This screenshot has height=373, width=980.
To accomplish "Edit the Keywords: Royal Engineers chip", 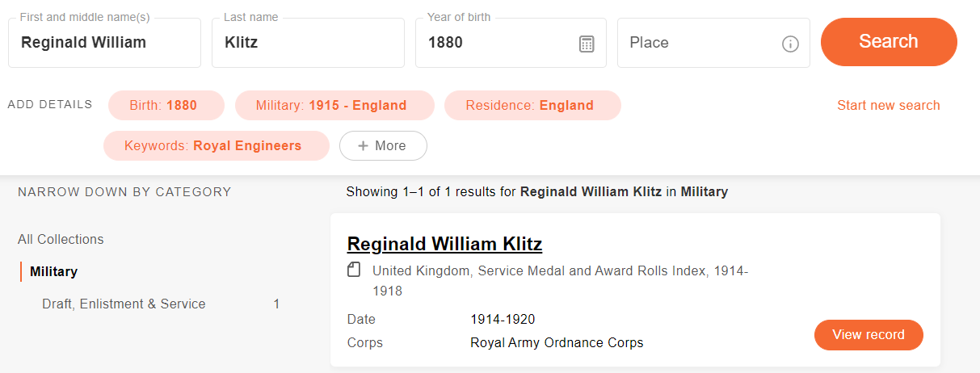I will (x=217, y=146).
